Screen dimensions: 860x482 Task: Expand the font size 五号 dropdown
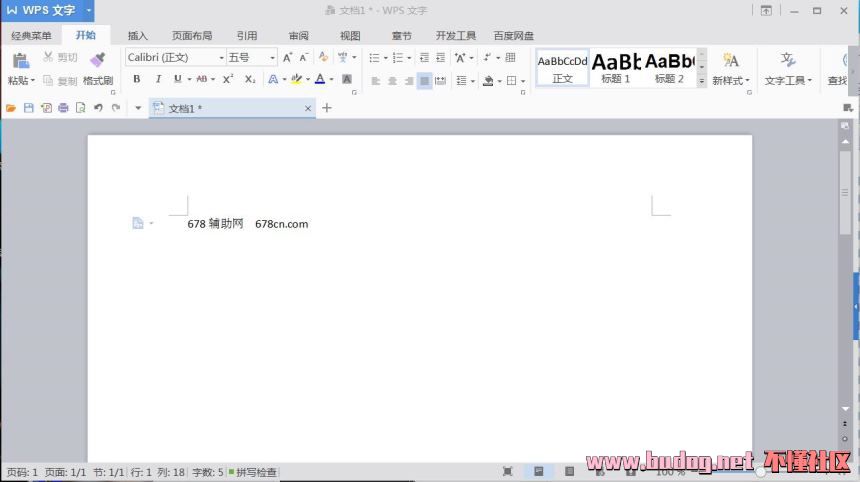point(272,58)
